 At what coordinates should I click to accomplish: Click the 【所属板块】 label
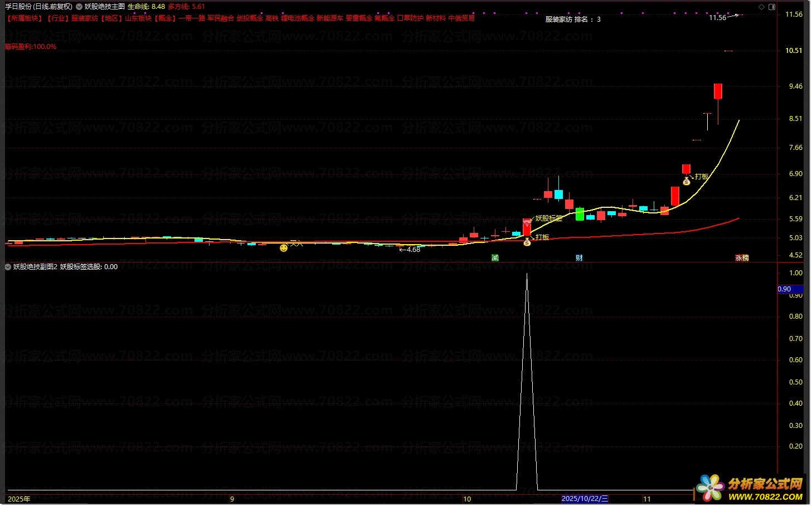click(x=25, y=18)
